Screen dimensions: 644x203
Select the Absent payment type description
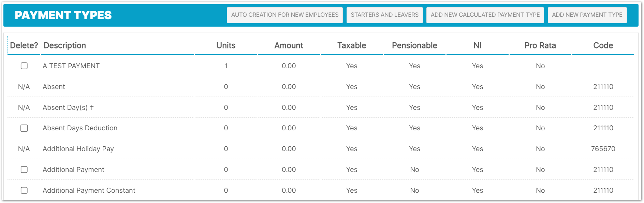(x=54, y=87)
